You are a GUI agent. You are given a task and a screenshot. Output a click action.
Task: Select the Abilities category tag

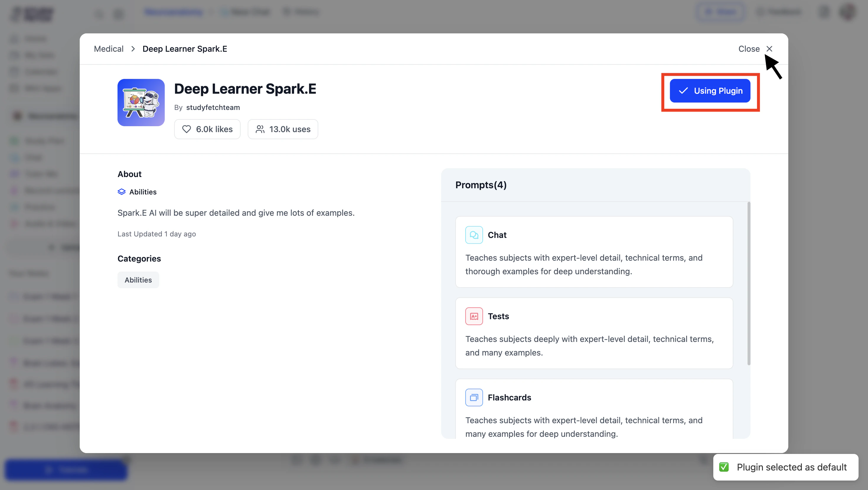[138, 280]
